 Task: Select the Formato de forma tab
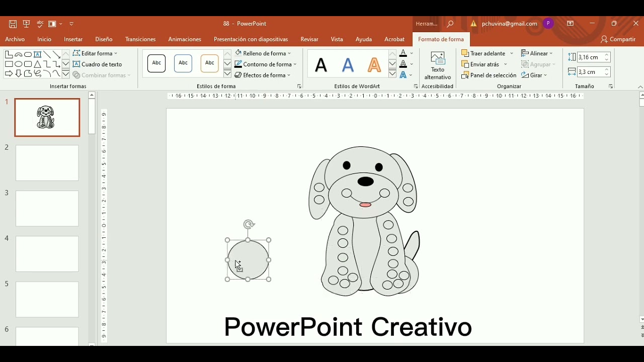pos(441,39)
